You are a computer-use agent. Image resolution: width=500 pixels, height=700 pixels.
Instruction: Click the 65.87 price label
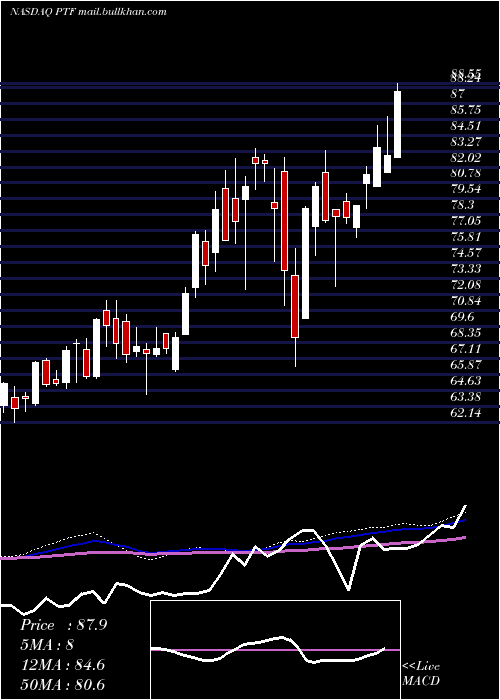[466, 365]
